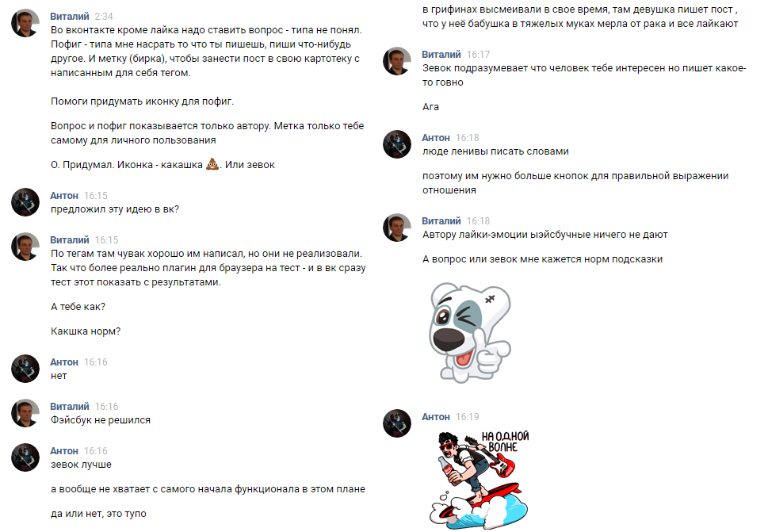This screenshot has height=532, width=768.
Task: Click Антон's avatar beside the 16:19 sticker message
Action: 397,423
